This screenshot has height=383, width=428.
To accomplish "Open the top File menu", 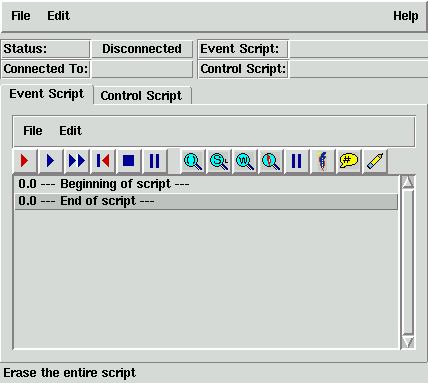I will pyautogui.click(x=21, y=16).
